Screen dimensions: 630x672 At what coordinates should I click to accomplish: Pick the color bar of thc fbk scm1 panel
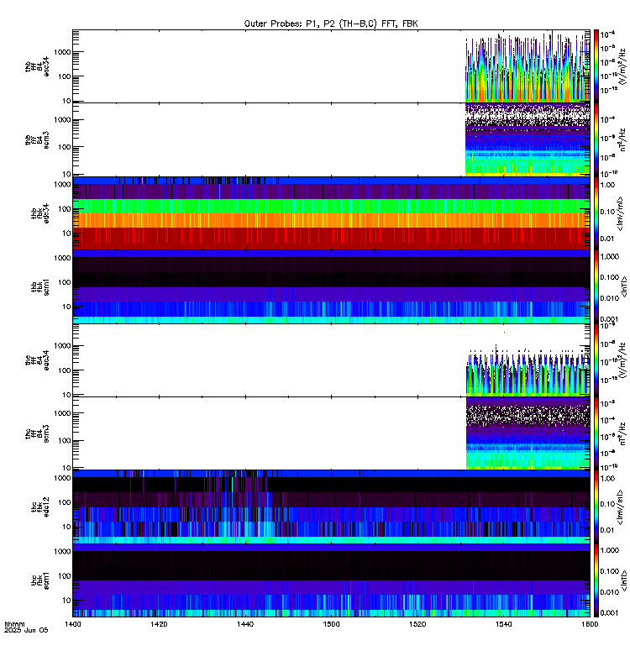596,580
